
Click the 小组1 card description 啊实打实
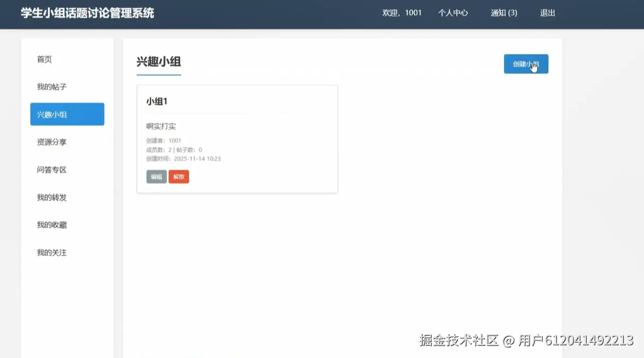[x=161, y=126]
